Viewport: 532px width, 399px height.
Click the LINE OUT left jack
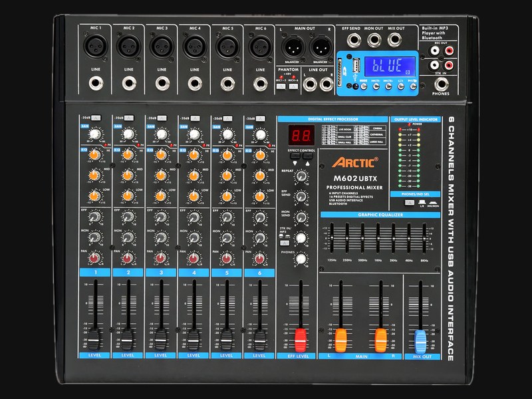coord(310,84)
